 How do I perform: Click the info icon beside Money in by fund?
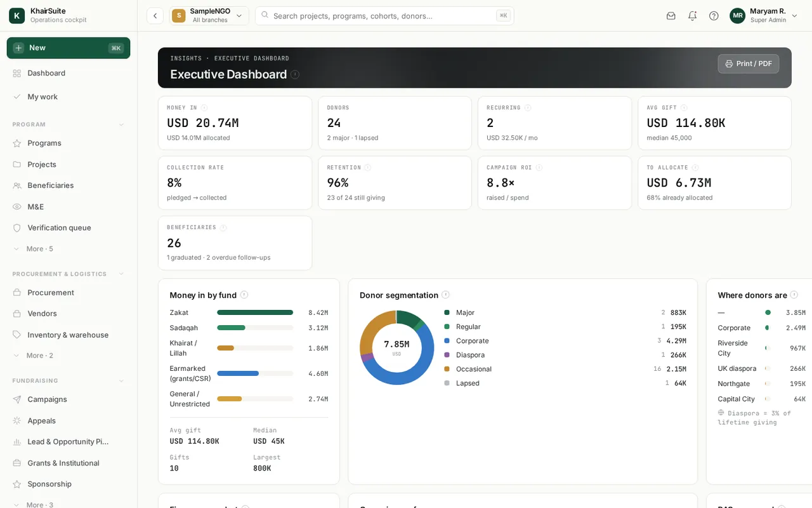[244, 295]
